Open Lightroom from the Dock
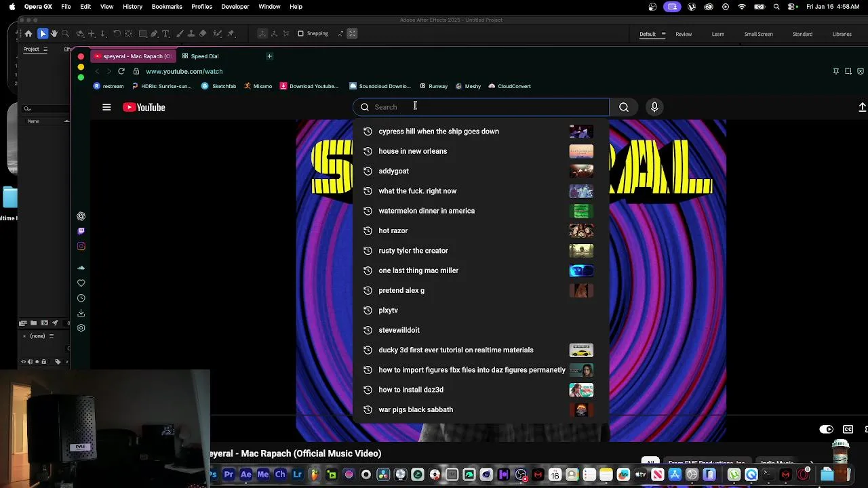 pos(297,474)
